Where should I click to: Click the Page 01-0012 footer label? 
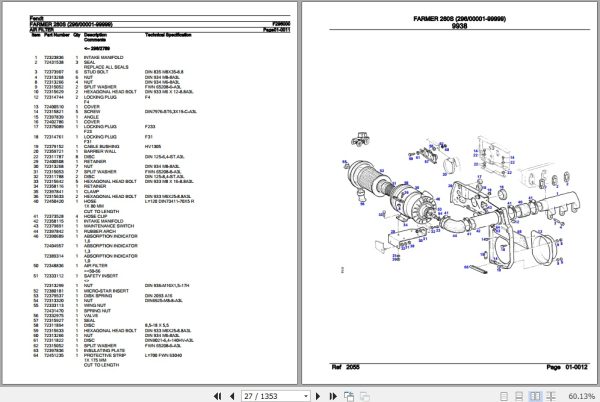(567, 367)
